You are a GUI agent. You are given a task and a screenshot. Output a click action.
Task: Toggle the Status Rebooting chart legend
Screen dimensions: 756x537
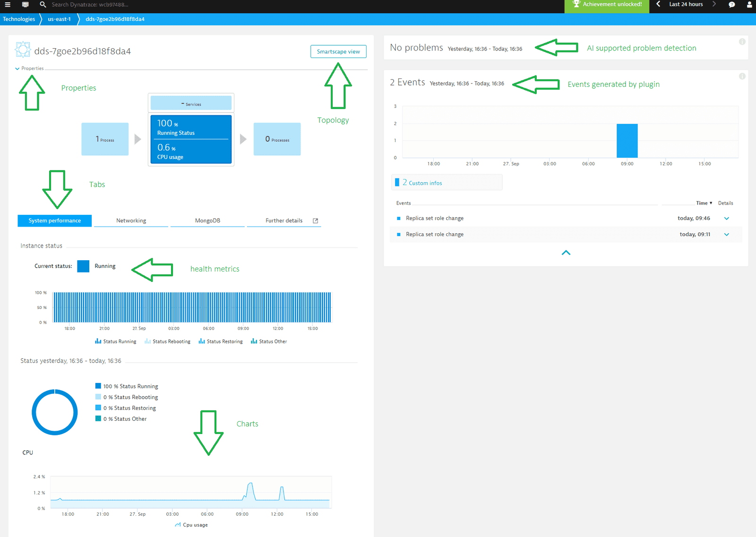tap(167, 341)
